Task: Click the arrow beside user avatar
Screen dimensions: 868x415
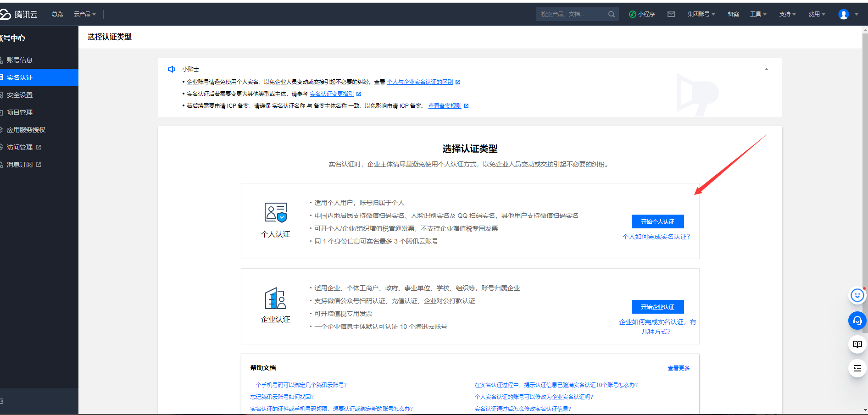Action: point(856,14)
